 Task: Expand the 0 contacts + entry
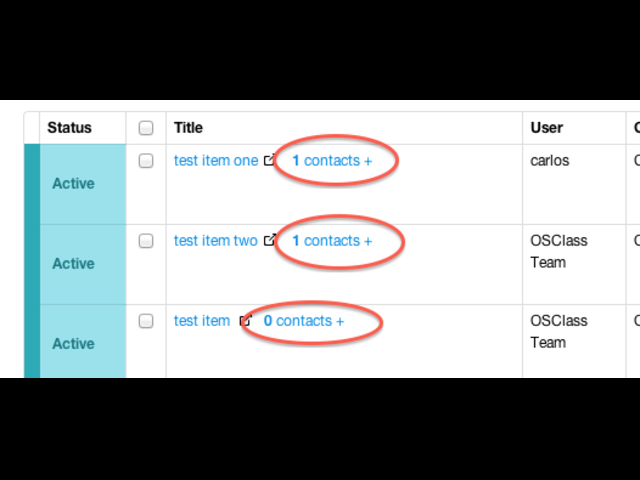304,321
